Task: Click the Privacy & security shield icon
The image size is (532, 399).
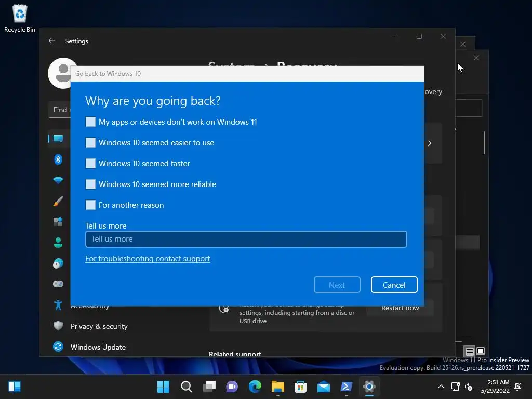Action: (58, 326)
